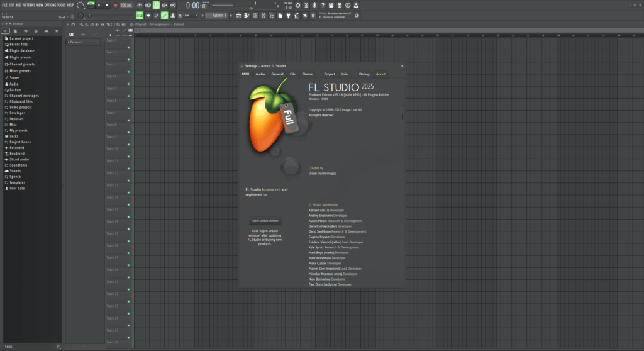Click the save project disk icon

(x=331, y=5)
